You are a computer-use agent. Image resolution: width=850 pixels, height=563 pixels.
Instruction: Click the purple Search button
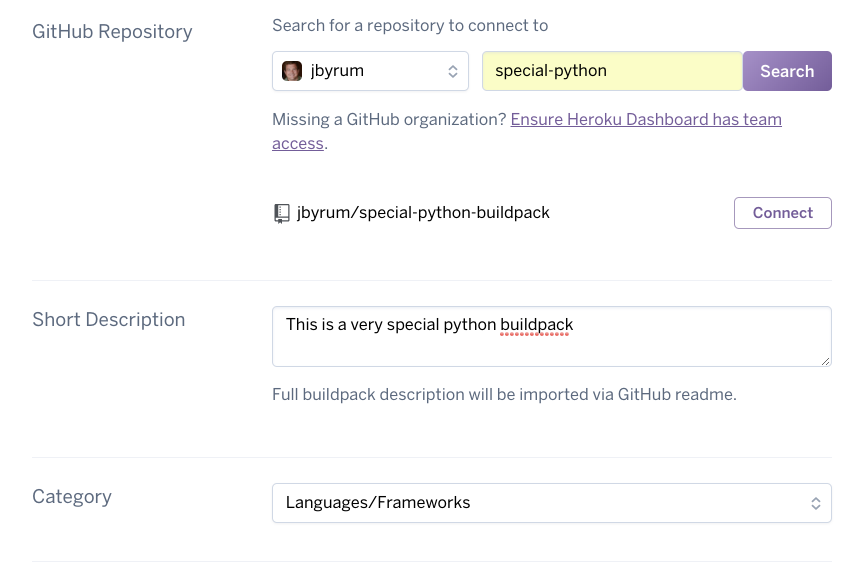pyautogui.click(x=787, y=71)
